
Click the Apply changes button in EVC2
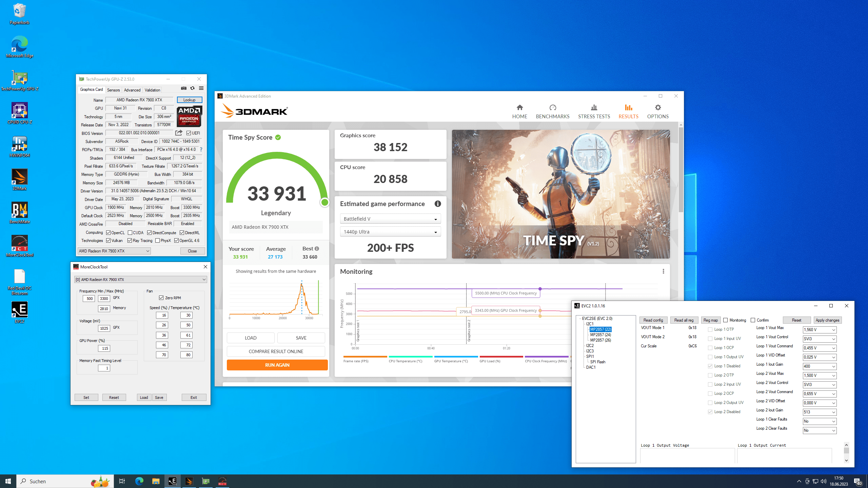click(827, 320)
